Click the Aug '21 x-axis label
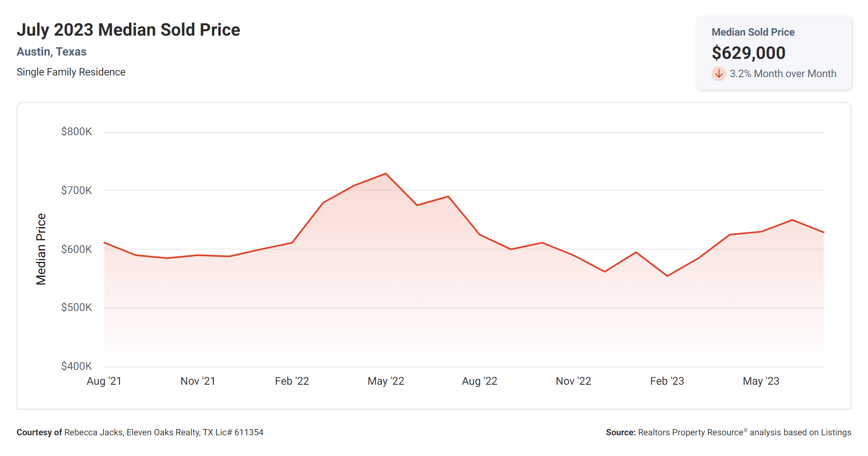The width and height of the screenshot is (868, 456). pos(104,381)
